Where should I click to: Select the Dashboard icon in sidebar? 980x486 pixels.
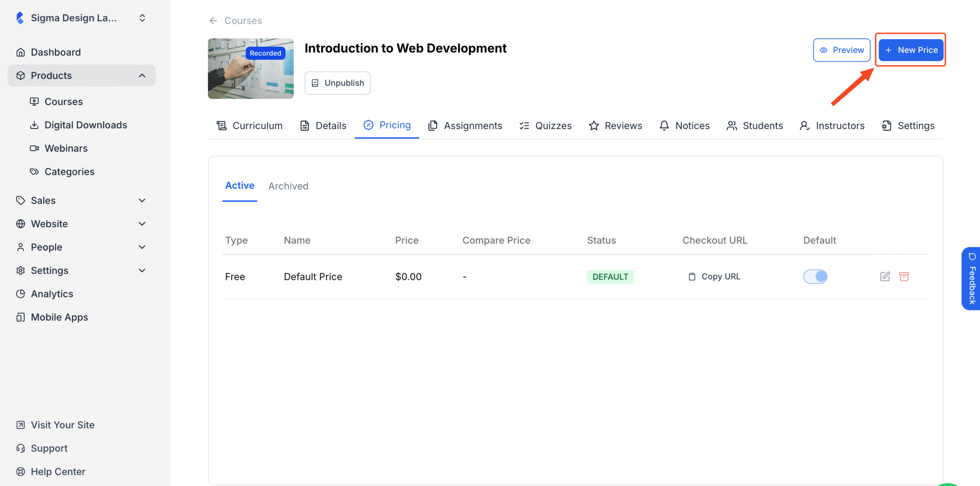[x=21, y=52]
